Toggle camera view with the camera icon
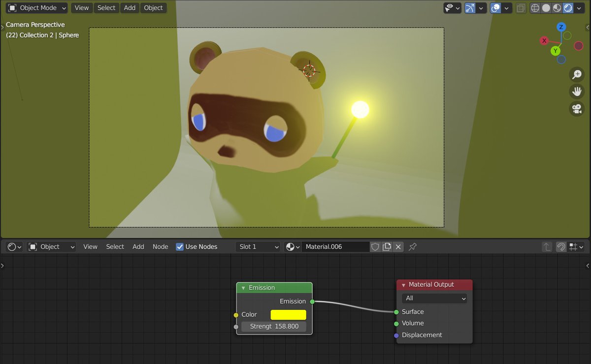 (x=576, y=109)
